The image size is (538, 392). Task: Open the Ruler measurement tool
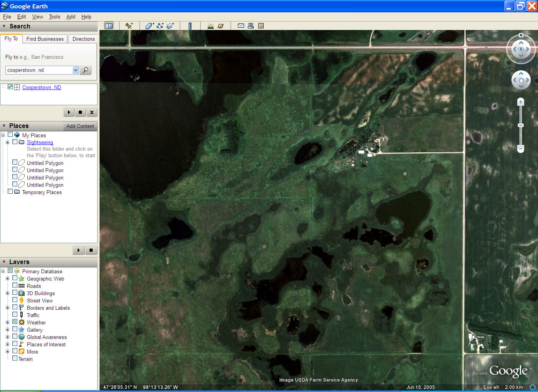click(190, 26)
